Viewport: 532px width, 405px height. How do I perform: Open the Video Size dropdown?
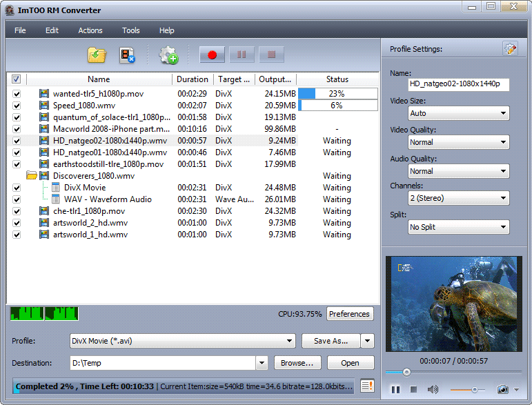[x=458, y=113]
